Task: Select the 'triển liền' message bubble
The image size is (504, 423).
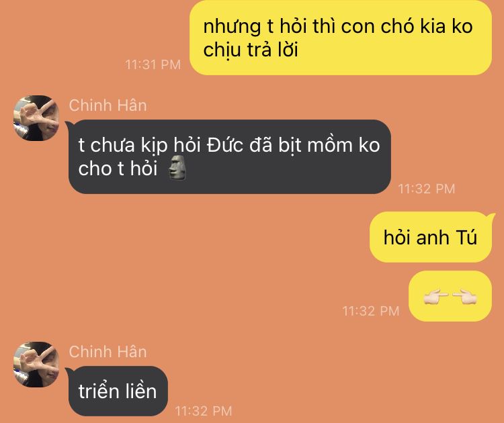Action: 118,391
